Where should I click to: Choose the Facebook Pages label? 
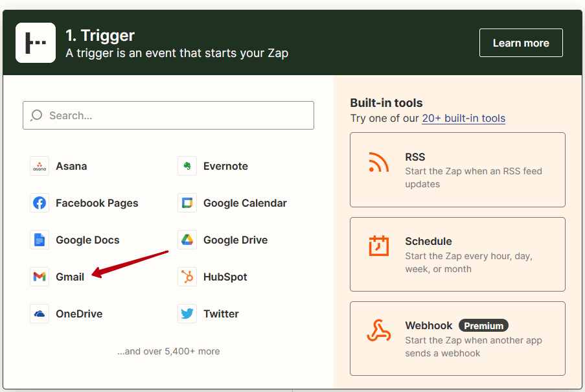(97, 203)
